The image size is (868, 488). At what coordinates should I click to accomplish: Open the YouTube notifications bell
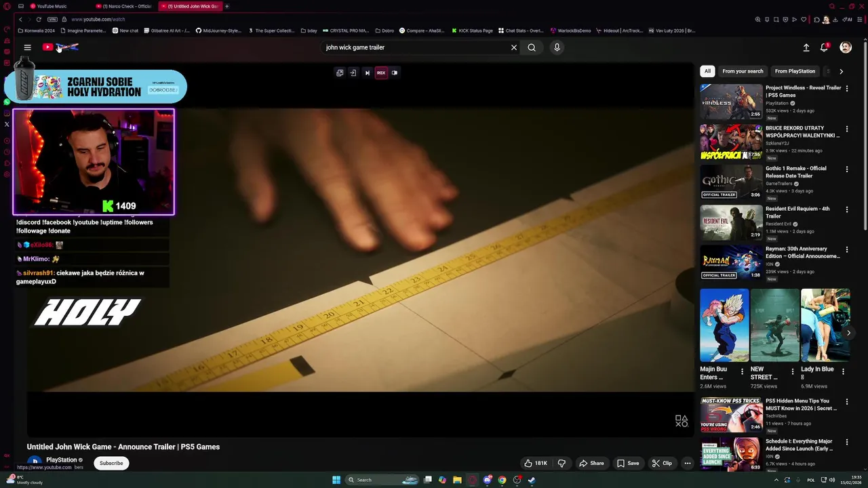(824, 47)
